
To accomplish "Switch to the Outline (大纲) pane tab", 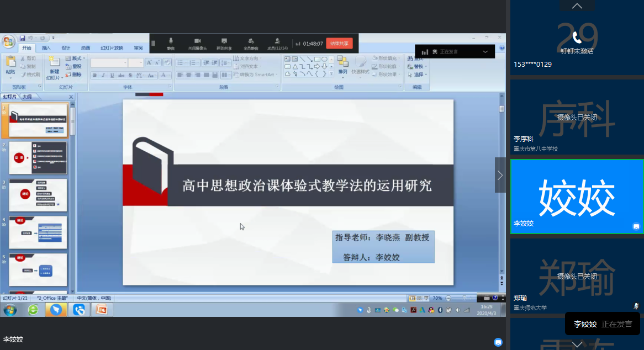I will 27,97.
